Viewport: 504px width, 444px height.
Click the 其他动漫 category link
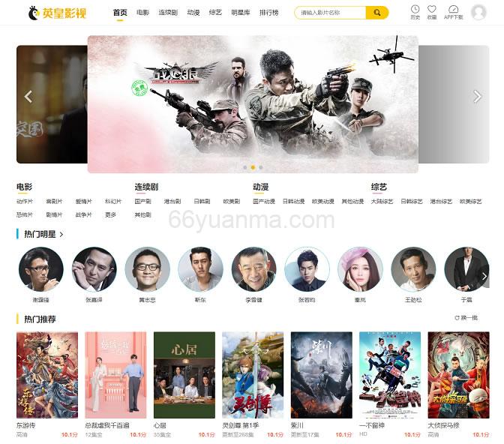click(x=352, y=202)
